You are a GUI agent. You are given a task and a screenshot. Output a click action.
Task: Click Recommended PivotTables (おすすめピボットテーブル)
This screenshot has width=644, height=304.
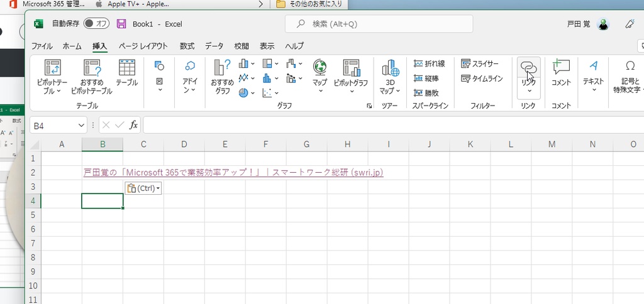point(91,77)
